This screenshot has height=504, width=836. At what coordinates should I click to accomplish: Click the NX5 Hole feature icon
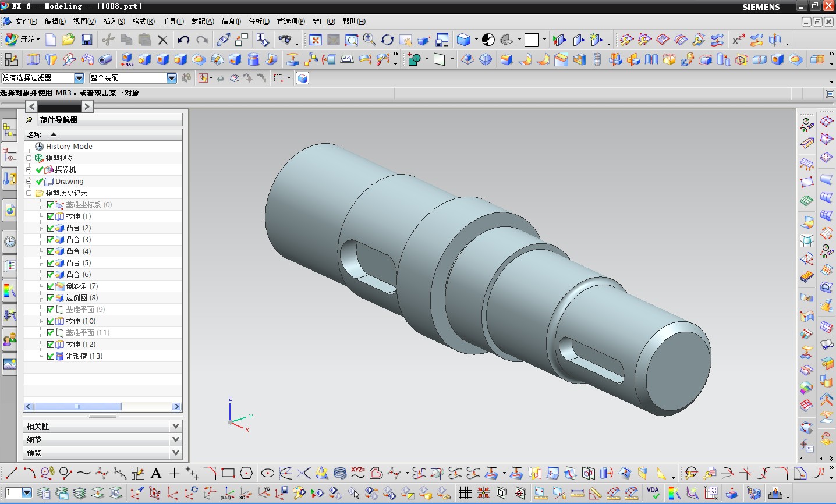pyautogui.click(x=126, y=59)
